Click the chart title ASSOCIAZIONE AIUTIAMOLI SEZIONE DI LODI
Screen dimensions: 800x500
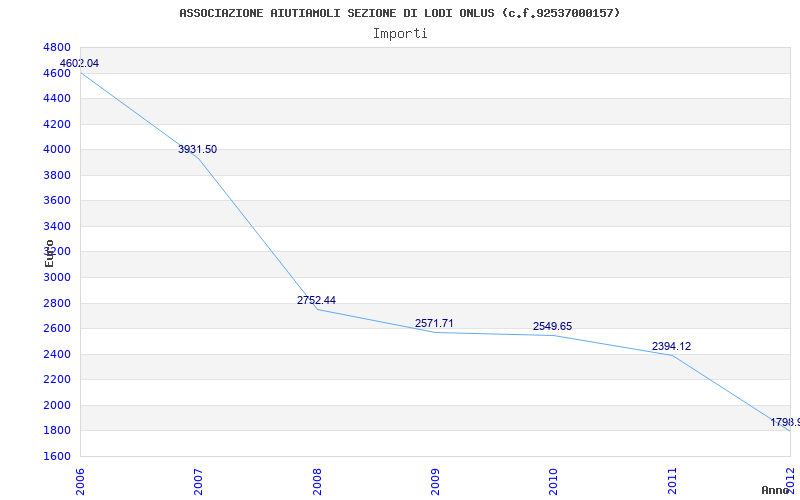(399, 13)
